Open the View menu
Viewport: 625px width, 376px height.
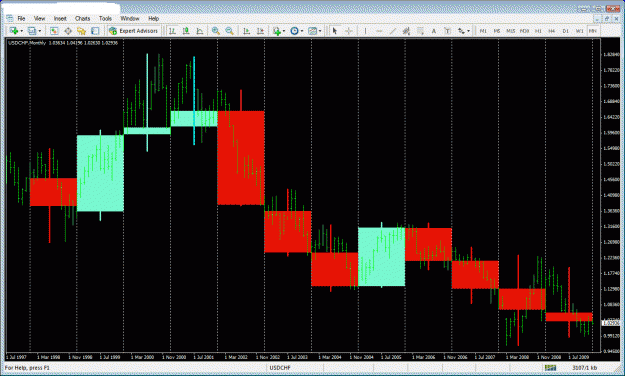[39, 18]
